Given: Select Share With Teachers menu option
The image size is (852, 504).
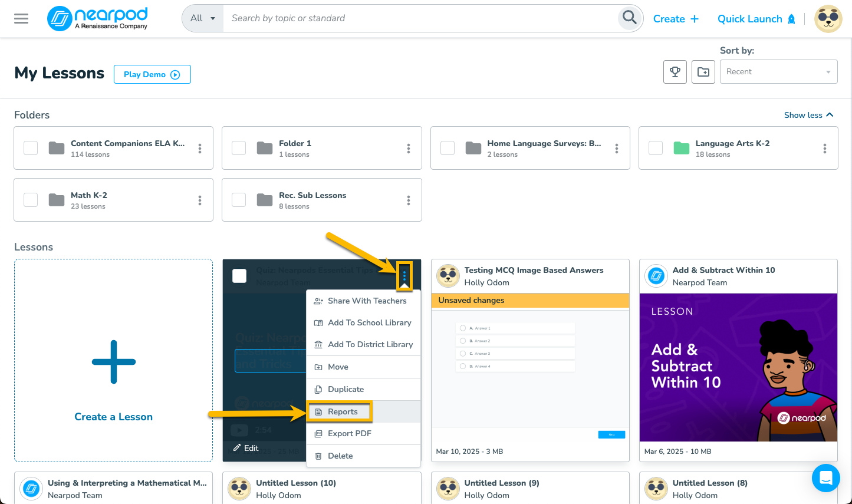Looking at the screenshot, I should 363,301.
